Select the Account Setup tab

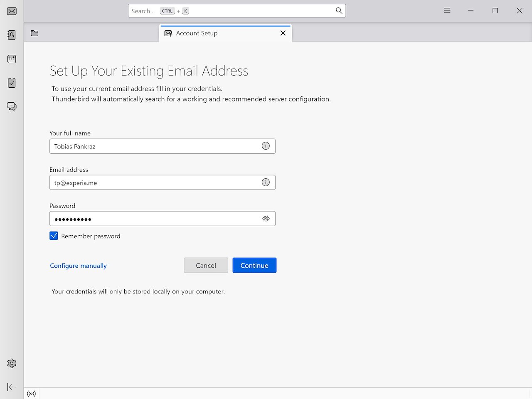point(208,33)
